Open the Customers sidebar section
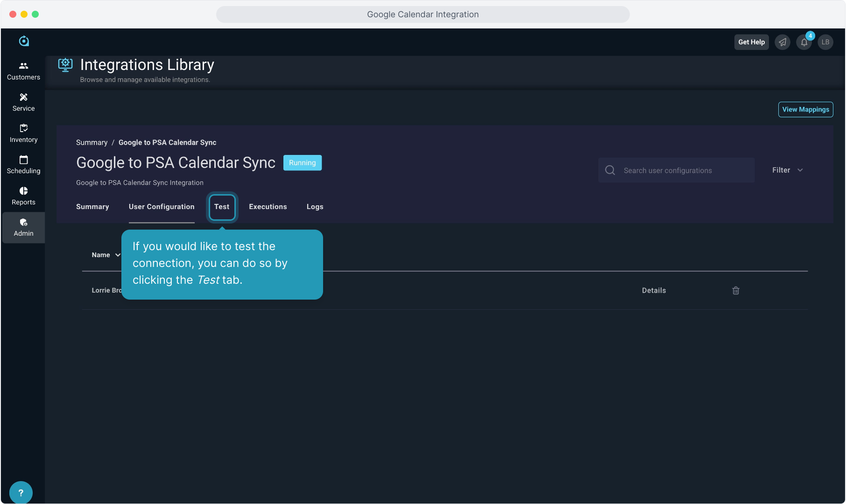Image resolution: width=846 pixels, height=504 pixels. (x=23, y=71)
